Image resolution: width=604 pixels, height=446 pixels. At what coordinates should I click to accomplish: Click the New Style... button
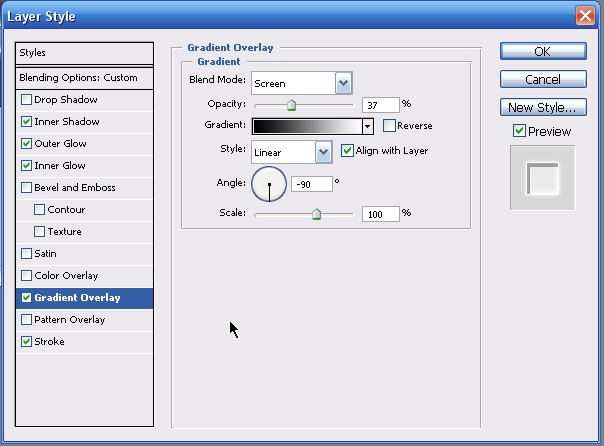pos(541,107)
